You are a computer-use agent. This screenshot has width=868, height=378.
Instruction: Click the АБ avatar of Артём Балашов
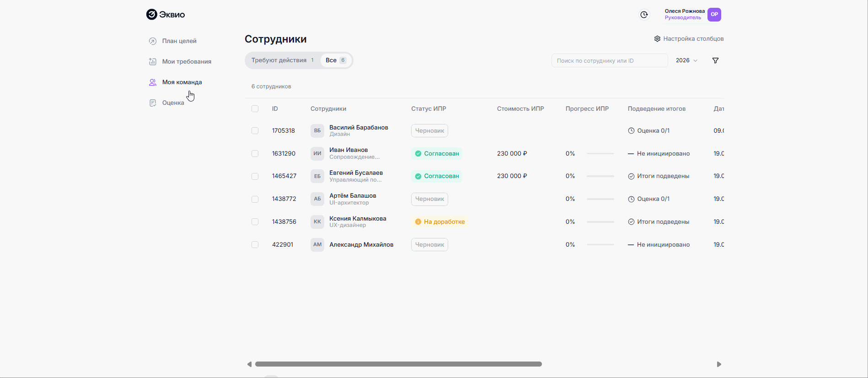pos(317,199)
